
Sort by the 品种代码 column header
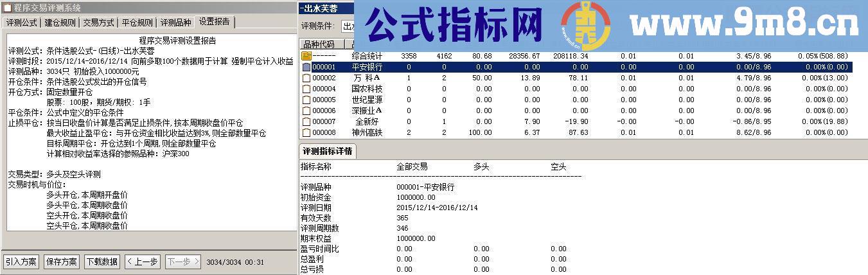322,44
